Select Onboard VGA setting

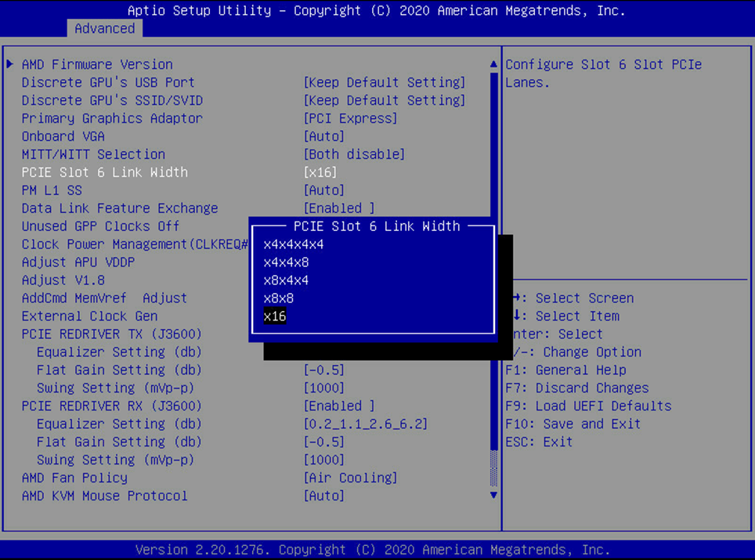(x=63, y=136)
